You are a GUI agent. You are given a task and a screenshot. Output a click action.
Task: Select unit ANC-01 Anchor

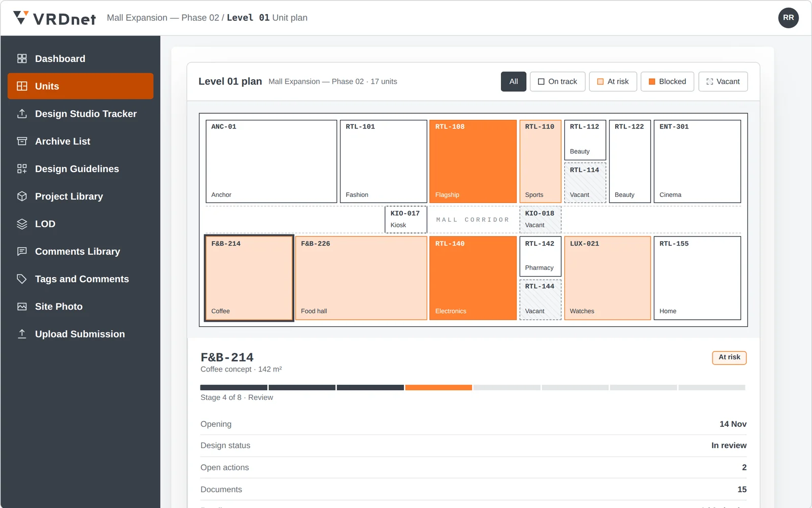pyautogui.click(x=272, y=161)
